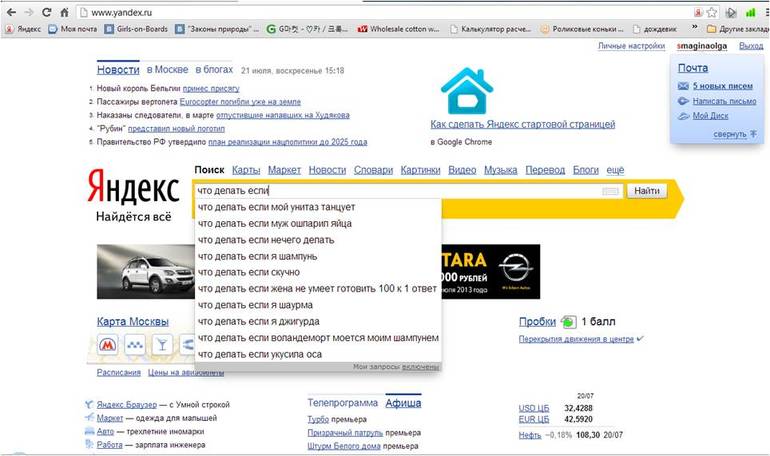
Task: Pick suggestion 'что делать если укусила оса'
Action: [260, 354]
